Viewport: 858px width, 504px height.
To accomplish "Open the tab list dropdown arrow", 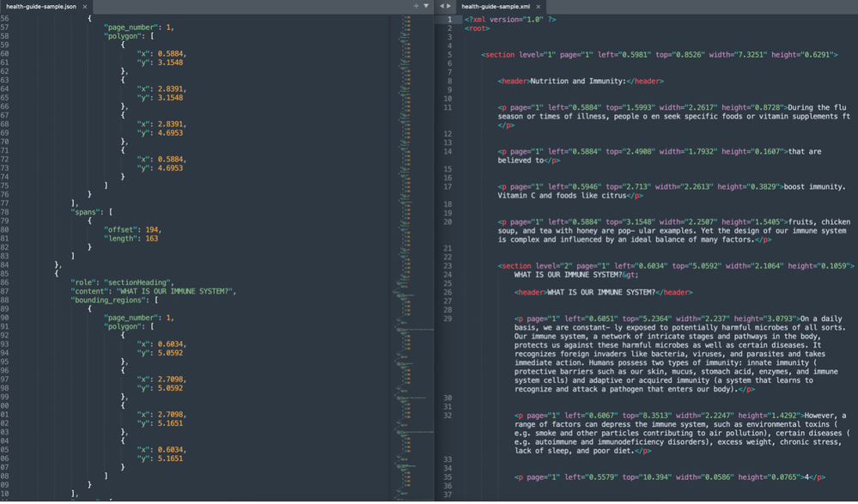I will tap(426, 6).
